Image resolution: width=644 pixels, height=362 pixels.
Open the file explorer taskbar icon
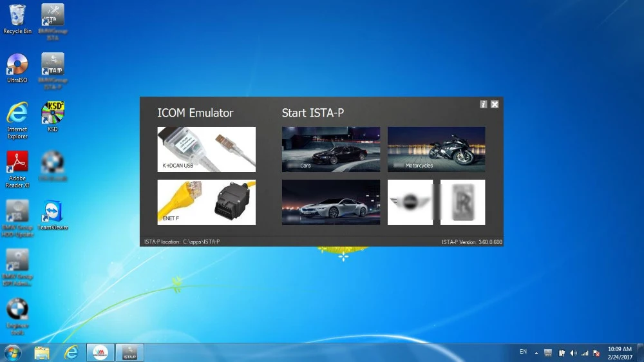(x=41, y=353)
